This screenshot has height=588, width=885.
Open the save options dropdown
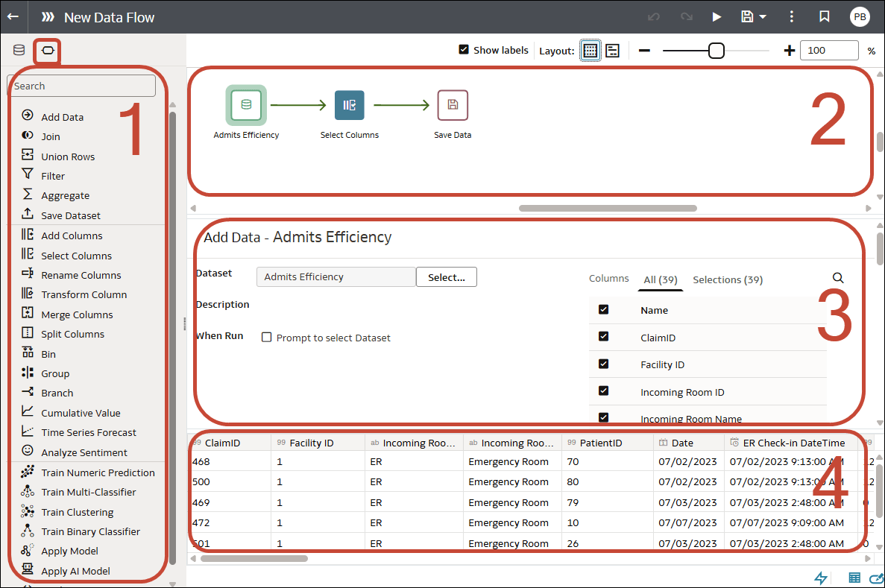click(x=764, y=16)
